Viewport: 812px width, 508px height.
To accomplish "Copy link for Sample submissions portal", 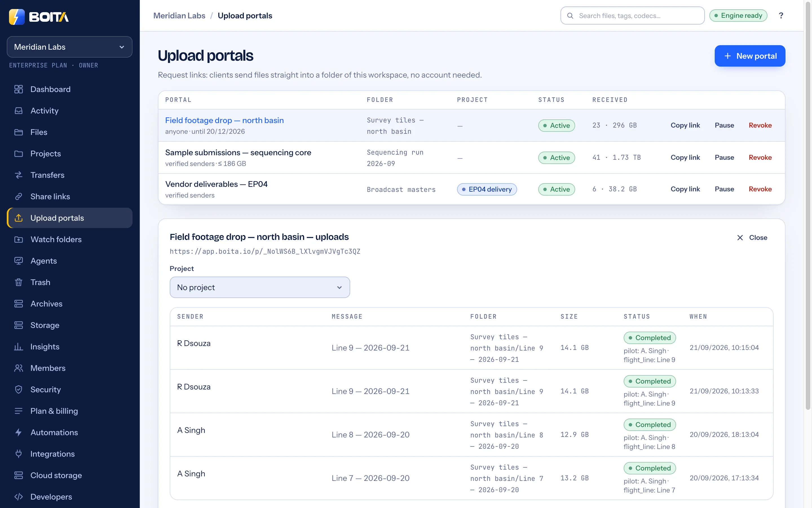I will click(x=685, y=157).
